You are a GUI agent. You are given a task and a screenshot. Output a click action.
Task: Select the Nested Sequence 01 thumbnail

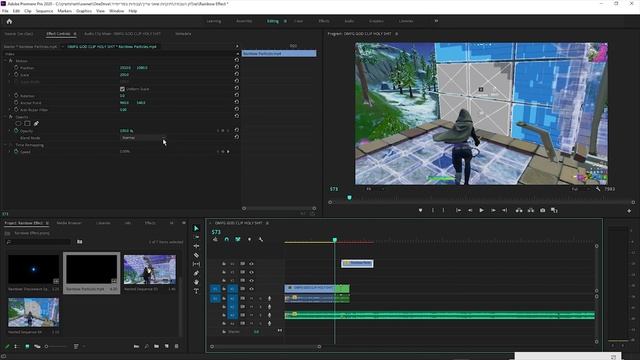click(150, 269)
